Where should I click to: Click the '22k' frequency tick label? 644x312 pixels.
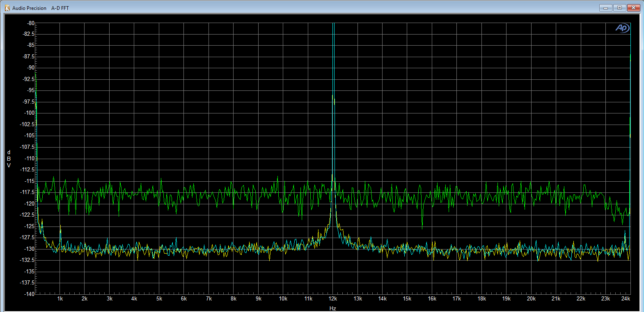tap(581, 299)
